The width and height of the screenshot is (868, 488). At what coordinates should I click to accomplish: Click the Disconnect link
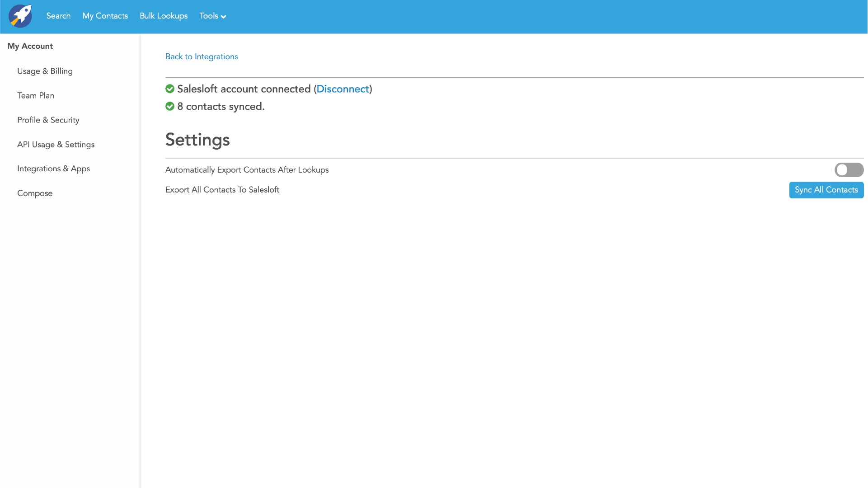(343, 89)
